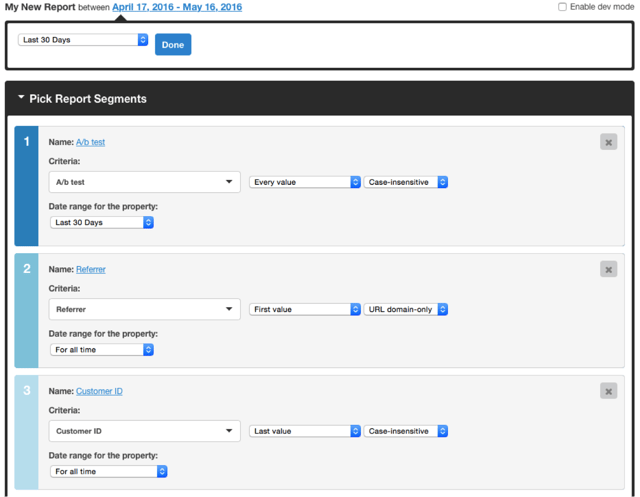Rename segment via A/b test name link
The image size is (640, 497).
91,142
